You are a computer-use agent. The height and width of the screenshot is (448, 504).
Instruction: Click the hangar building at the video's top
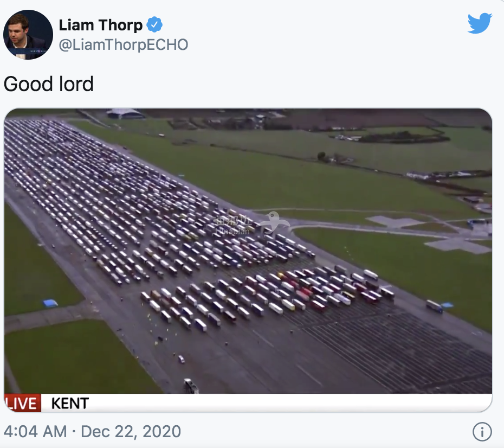[125, 113]
